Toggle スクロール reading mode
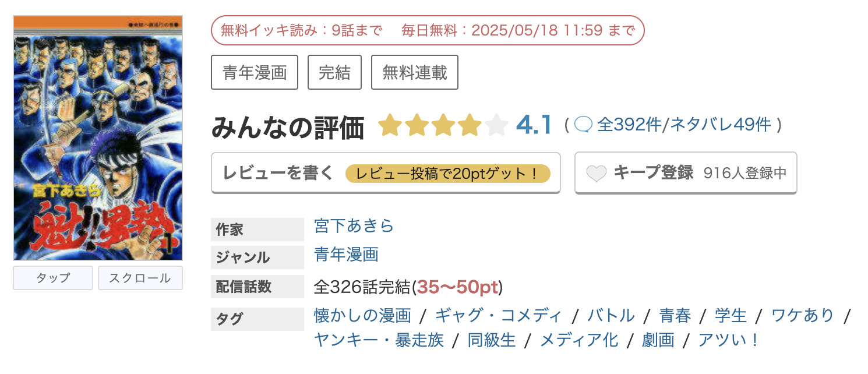This screenshot has height=374, width=868. coord(140,278)
